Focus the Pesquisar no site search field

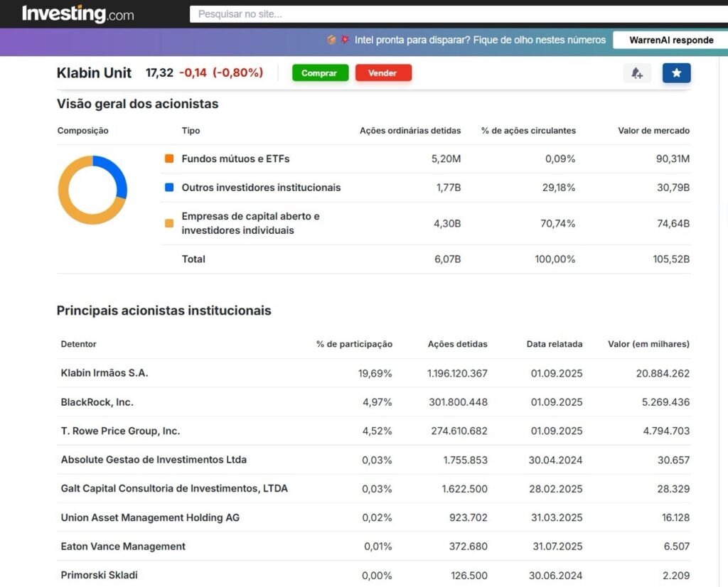pyautogui.click(x=455, y=14)
